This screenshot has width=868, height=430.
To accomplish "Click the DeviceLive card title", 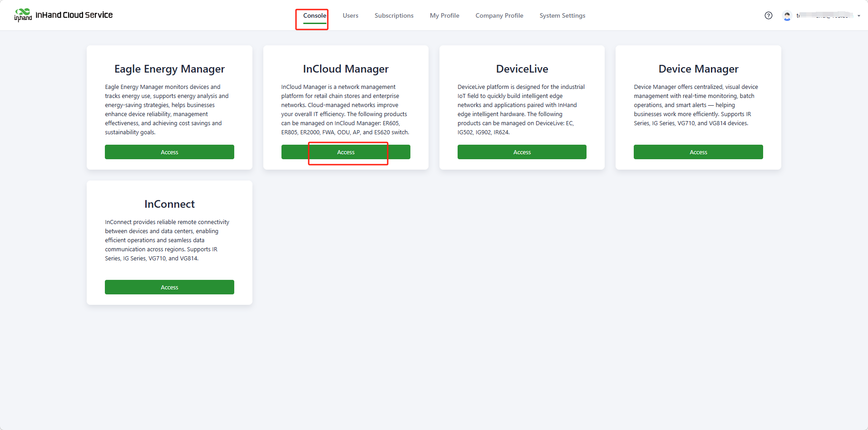I will click(x=522, y=69).
